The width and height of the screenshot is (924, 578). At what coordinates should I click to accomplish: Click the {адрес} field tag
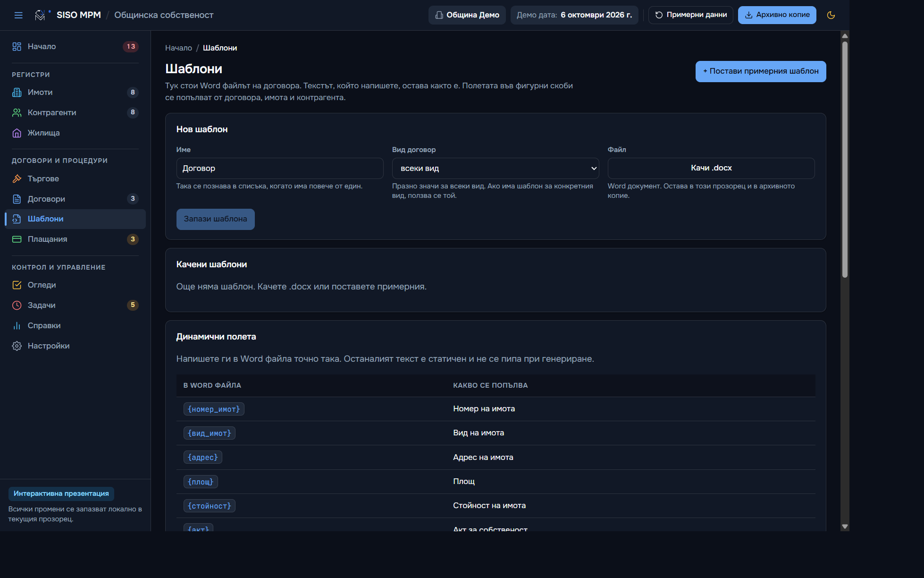(x=203, y=457)
